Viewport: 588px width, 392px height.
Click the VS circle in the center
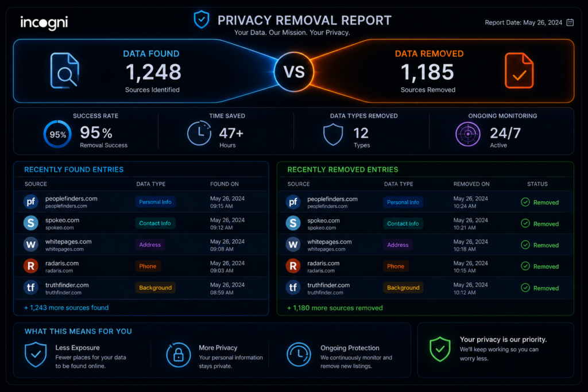(293, 72)
